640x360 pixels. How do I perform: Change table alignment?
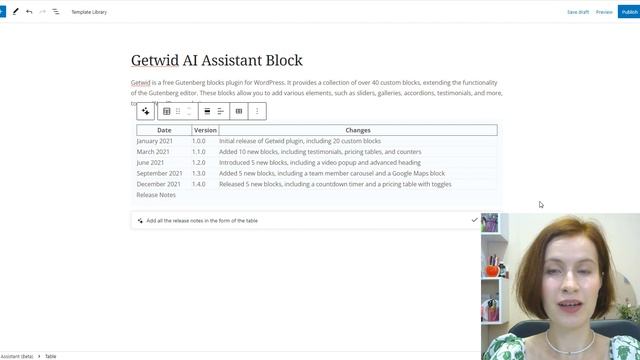(x=207, y=111)
